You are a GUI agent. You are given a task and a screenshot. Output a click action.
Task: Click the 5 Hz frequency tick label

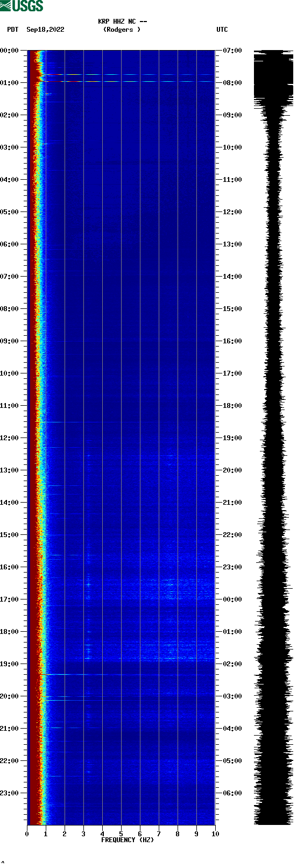(121, 834)
